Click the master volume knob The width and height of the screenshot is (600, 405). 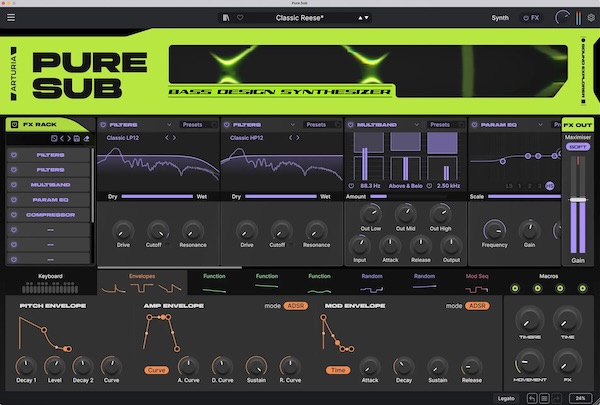tap(562, 18)
